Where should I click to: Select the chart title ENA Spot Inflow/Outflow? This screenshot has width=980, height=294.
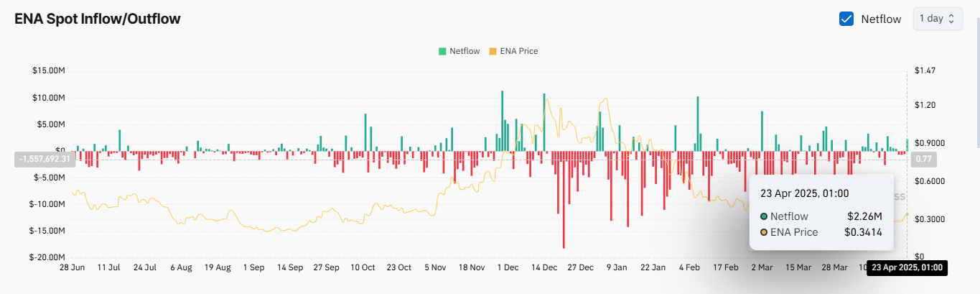(98, 19)
